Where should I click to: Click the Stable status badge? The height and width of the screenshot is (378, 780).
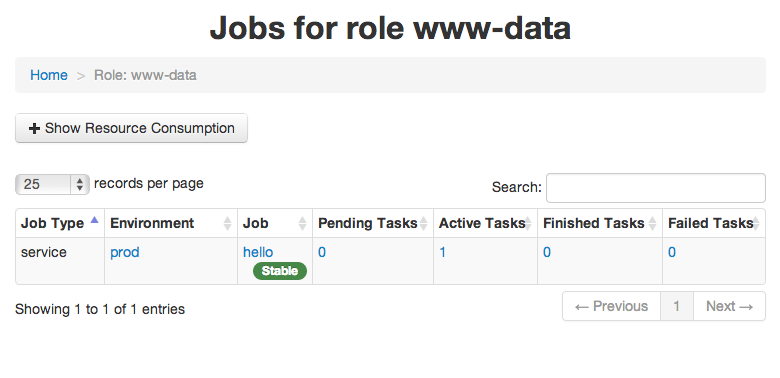coord(280,271)
